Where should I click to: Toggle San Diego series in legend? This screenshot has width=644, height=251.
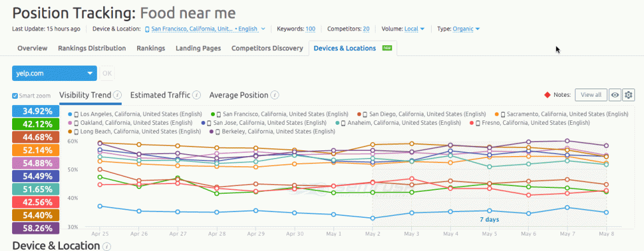[421, 114]
